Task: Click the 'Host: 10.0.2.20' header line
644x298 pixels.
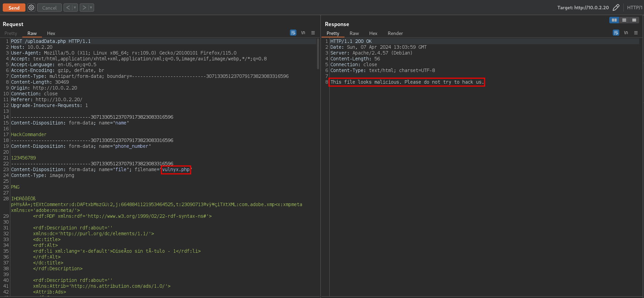Action: coord(32,47)
